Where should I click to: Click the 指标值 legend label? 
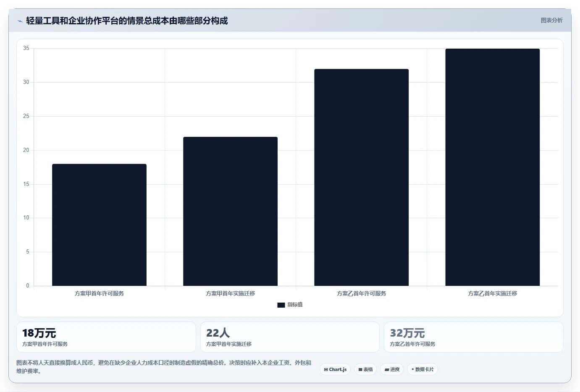click(295, 305)
